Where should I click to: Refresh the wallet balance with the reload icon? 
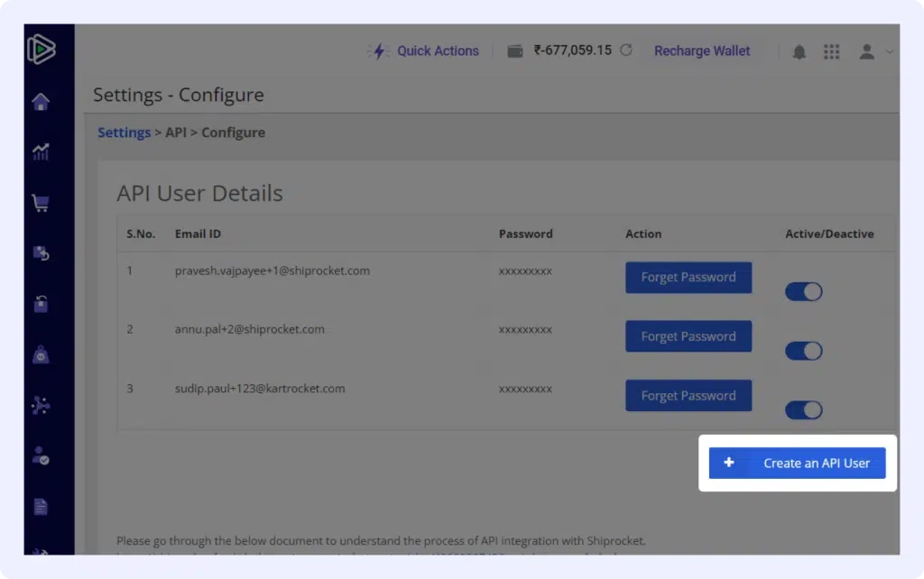[626, 51]
